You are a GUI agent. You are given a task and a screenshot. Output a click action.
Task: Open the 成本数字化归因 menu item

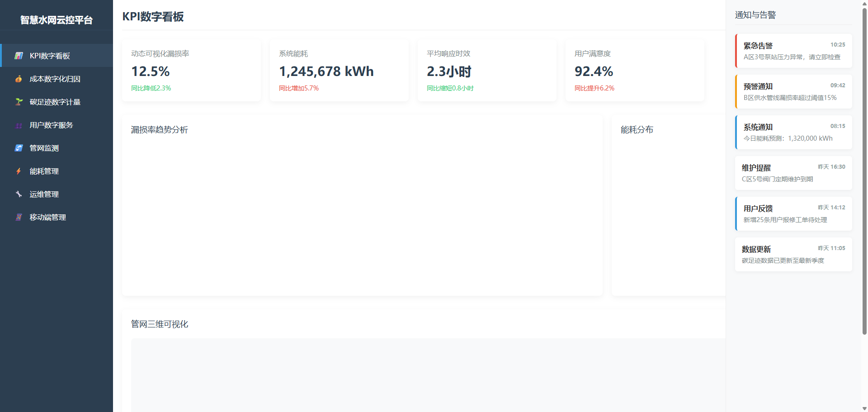click(55, 79)
